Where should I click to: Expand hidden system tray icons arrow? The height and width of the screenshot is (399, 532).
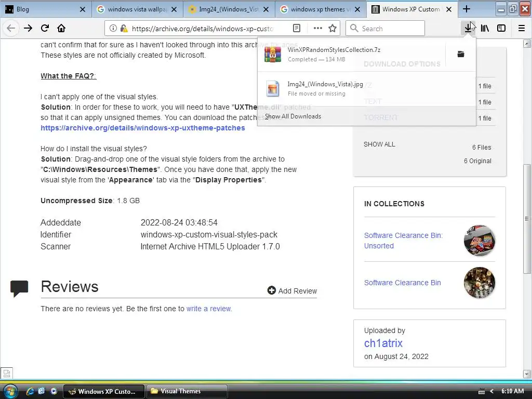click(491, 391)
